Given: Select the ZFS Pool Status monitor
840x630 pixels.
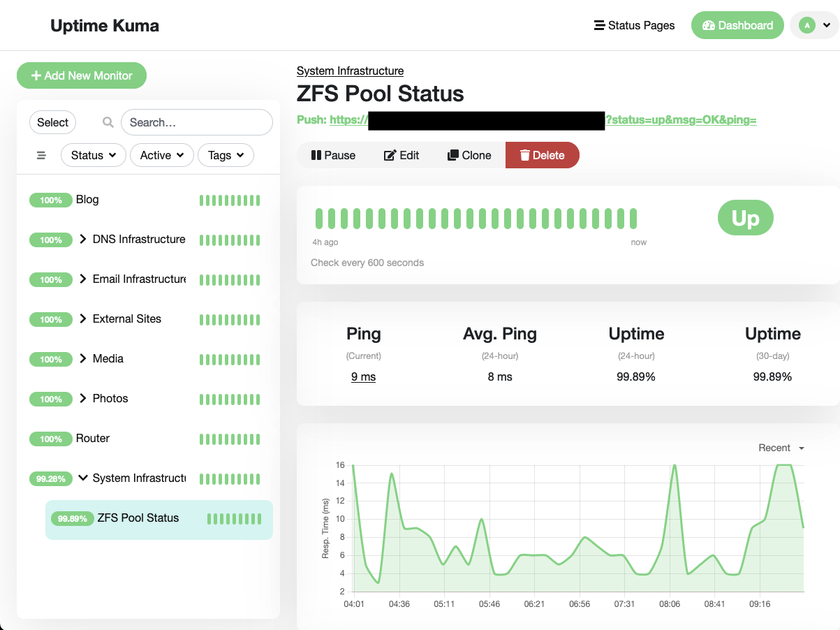Looking at the screenshot, I should (x=137, y=518).
